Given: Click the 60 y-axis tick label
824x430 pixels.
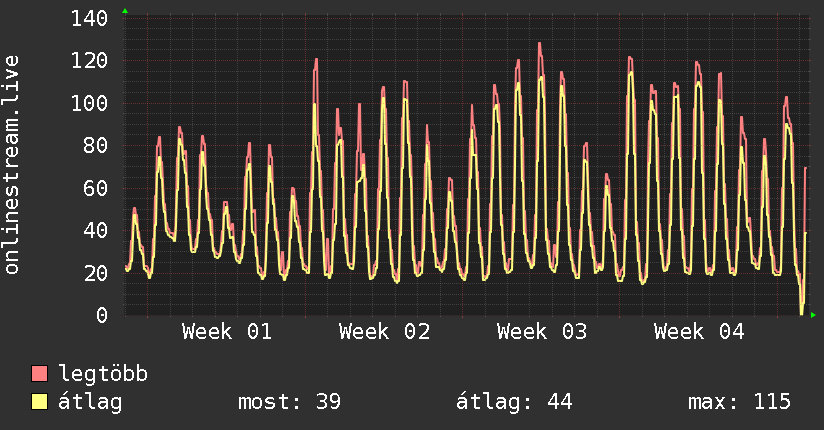Looking at the screenshot, I should pyautogui.click(x=96, y=189).
